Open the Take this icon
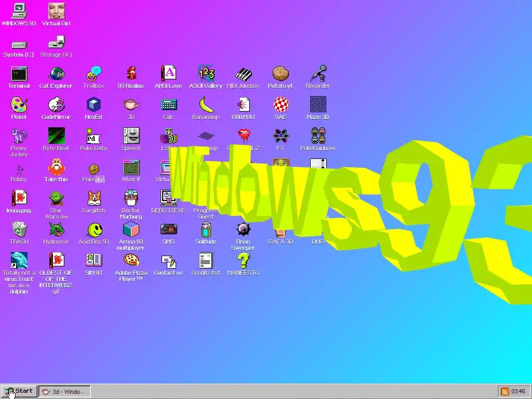This screenshot has height=399, width=532. coord(56,167)
